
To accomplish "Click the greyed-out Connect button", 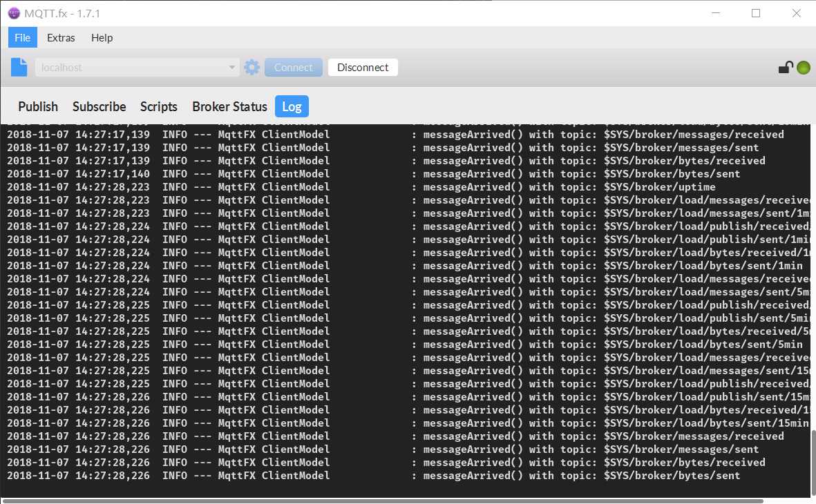I will point(294,67).
